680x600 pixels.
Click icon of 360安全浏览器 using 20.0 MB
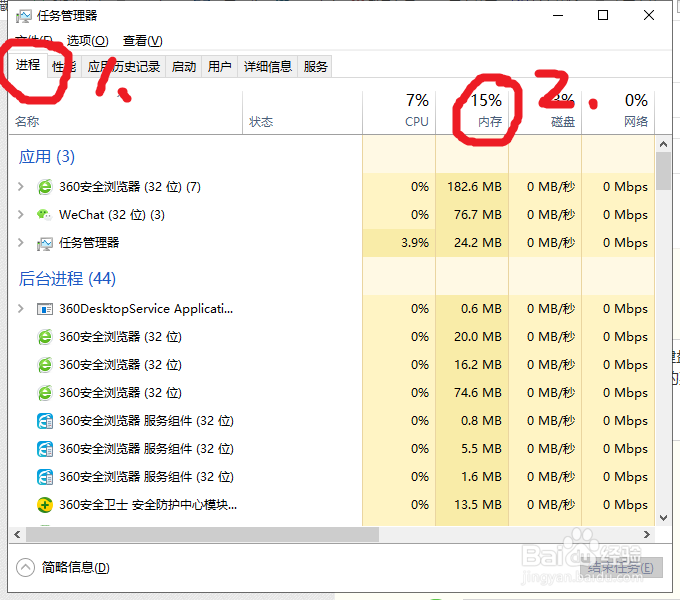tap(45, 337)
